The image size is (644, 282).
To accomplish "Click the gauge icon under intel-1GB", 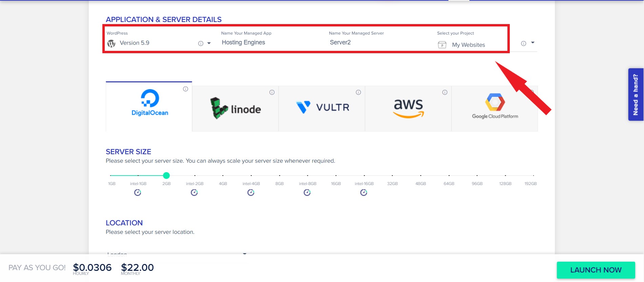I will pos(138,193).
